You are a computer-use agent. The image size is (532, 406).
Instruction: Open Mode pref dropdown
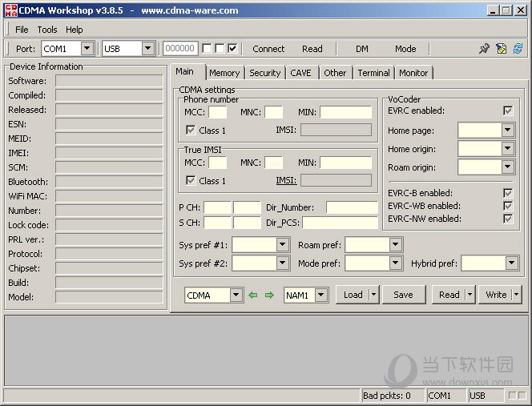pos(395,263)
